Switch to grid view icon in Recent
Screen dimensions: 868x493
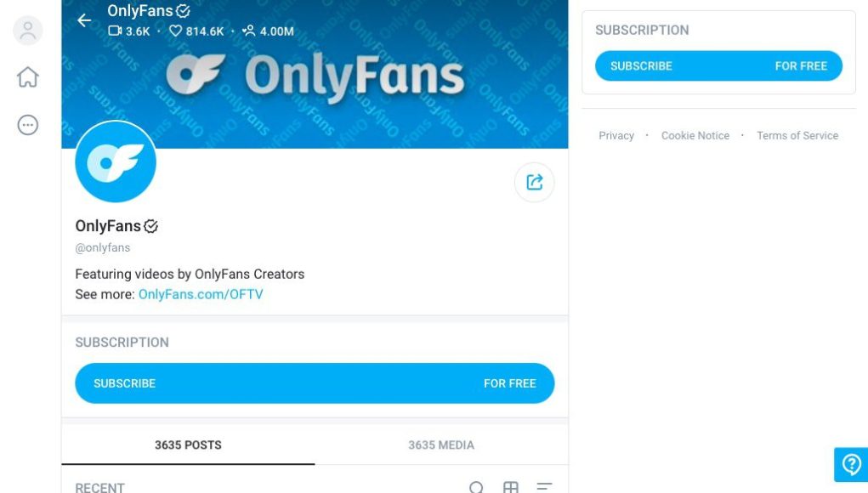(x=510, y=487)
